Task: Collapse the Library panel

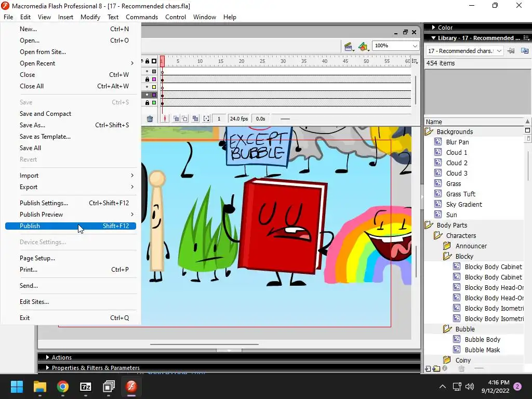Action: (433, 38)
